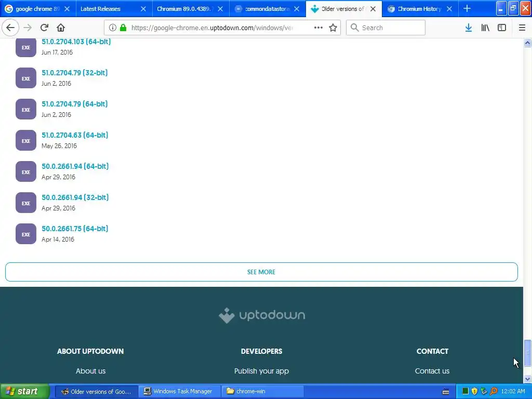Click EXE icon for 51.0.2704.79 (32-bit)
The height and width of the screenshot is (399, 532).
(26, 78)
